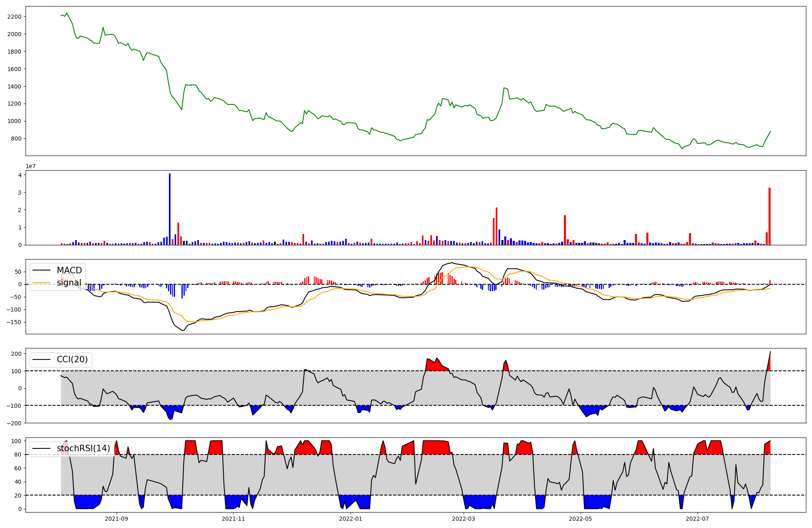
Task: Click the 2021-11 x-axis date label
Action: click(233, 519)
